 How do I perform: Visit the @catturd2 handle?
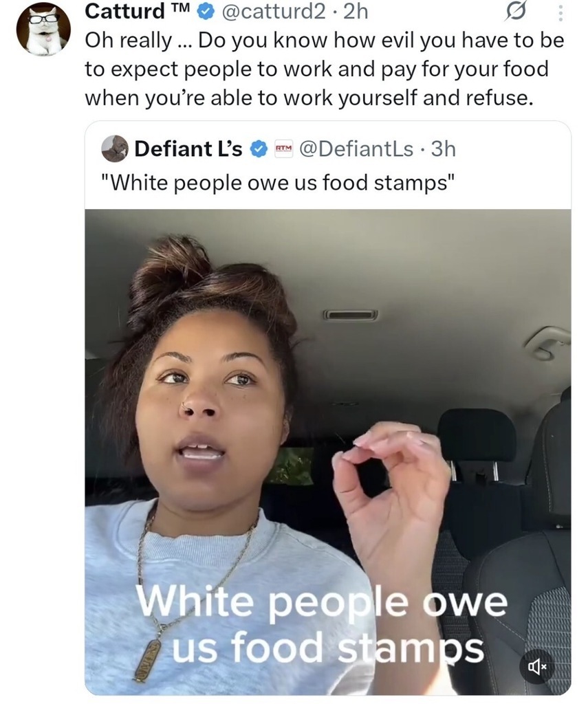tap(272, 12)
